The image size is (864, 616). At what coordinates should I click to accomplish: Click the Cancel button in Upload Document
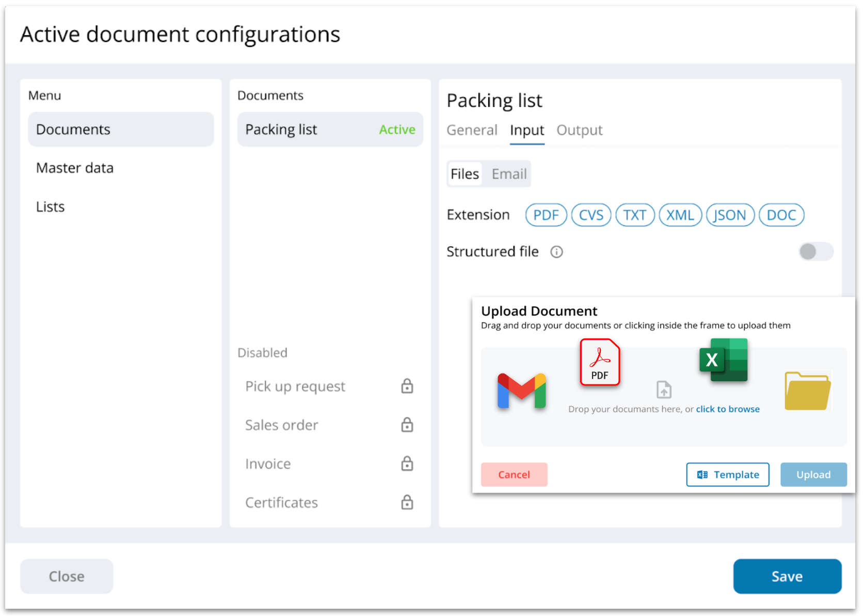514,475
